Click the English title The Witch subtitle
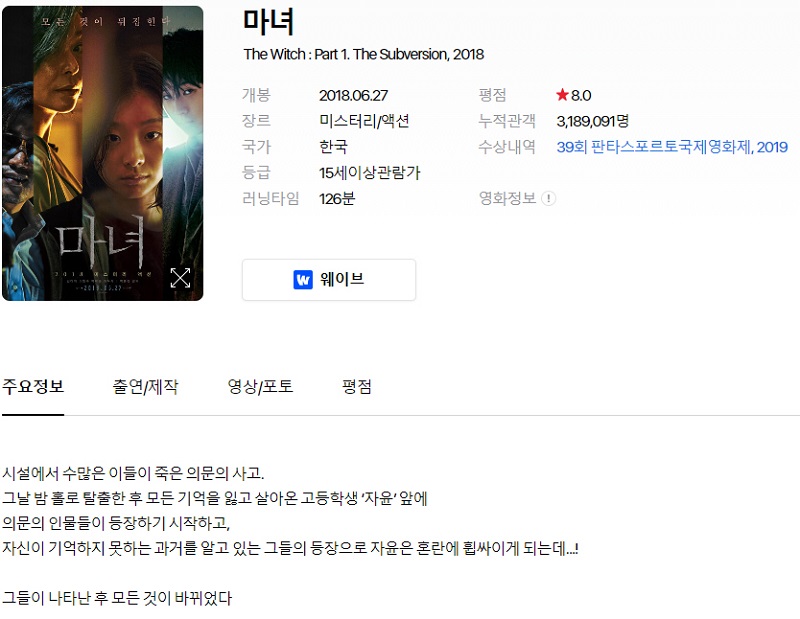Viewport: 800px width, 619px height. coord(364,54)
